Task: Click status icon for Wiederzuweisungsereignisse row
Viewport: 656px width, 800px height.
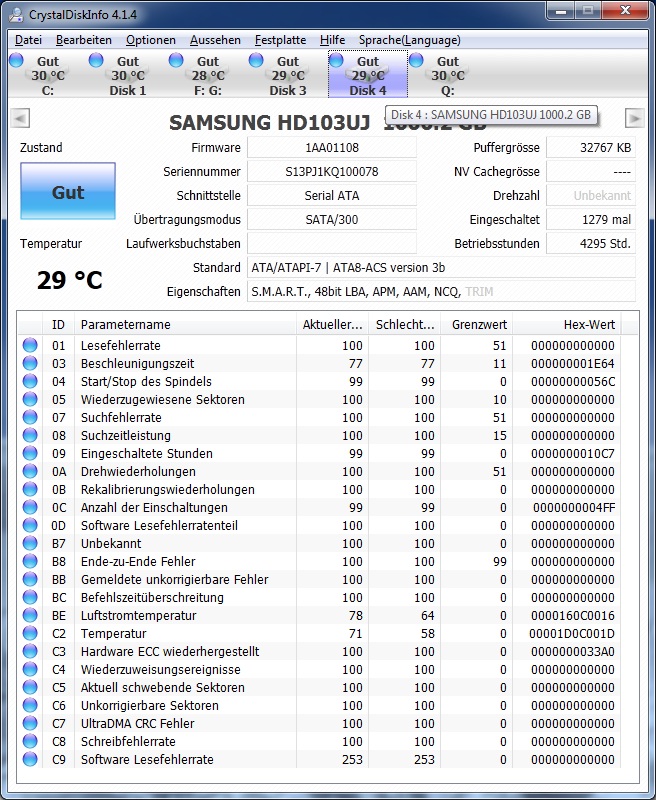Action: coord(30,669)
